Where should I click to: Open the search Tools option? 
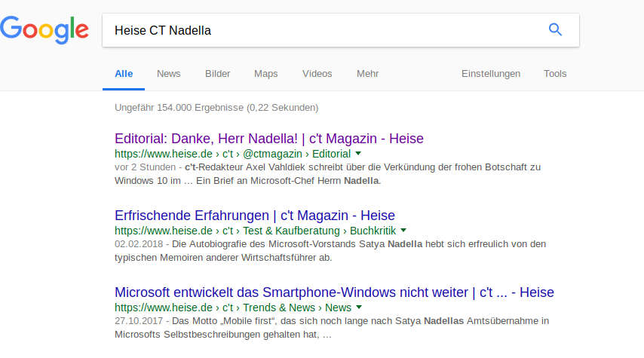[x=555, y=74]
